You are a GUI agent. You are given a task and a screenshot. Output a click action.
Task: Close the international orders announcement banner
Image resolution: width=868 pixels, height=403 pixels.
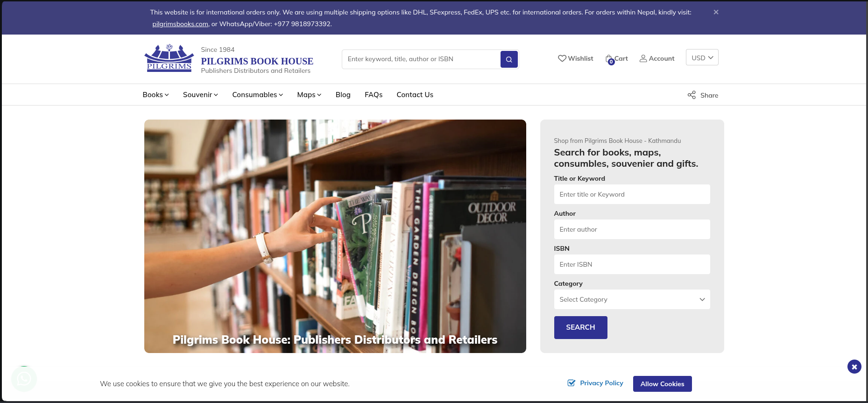[x=716, y=12]
